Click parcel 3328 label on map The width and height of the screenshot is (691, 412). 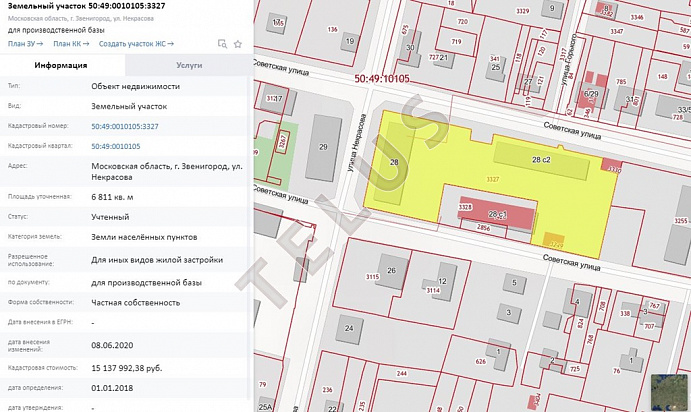click(x=465, y=207)
